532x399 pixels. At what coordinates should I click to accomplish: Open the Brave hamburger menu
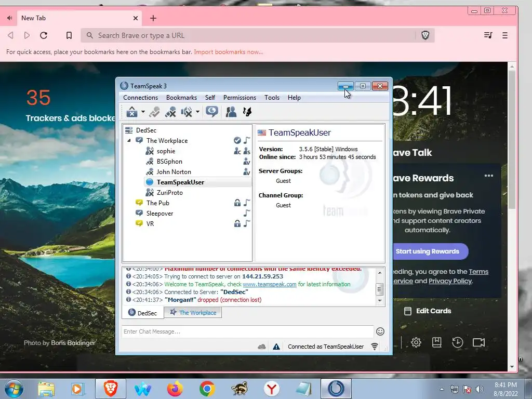(505, 35)
